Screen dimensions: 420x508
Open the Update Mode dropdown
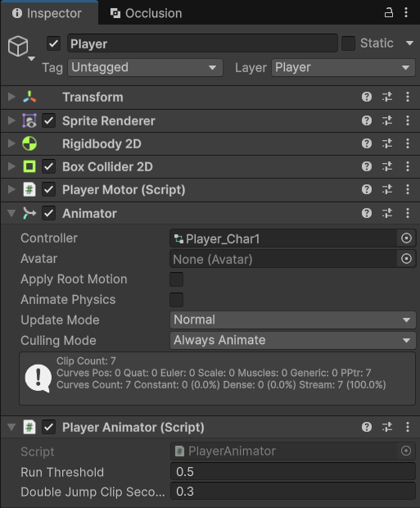click(x=293, y=320)
